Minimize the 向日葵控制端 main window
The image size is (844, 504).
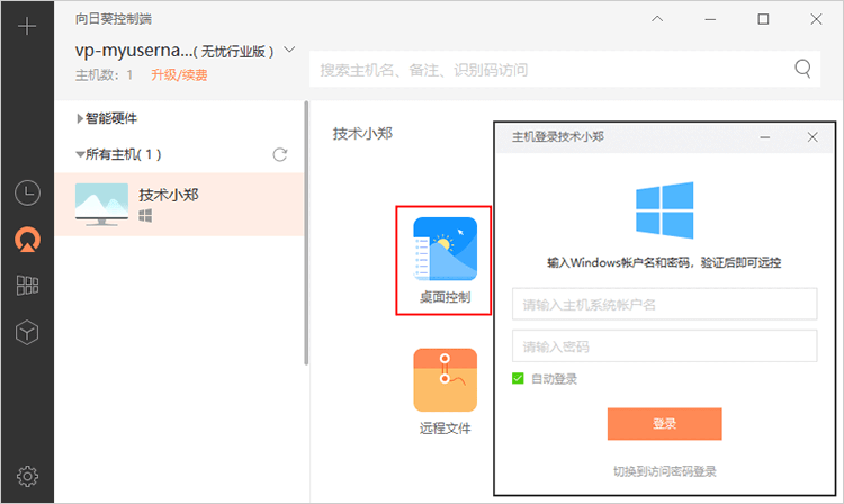point(711,19)
